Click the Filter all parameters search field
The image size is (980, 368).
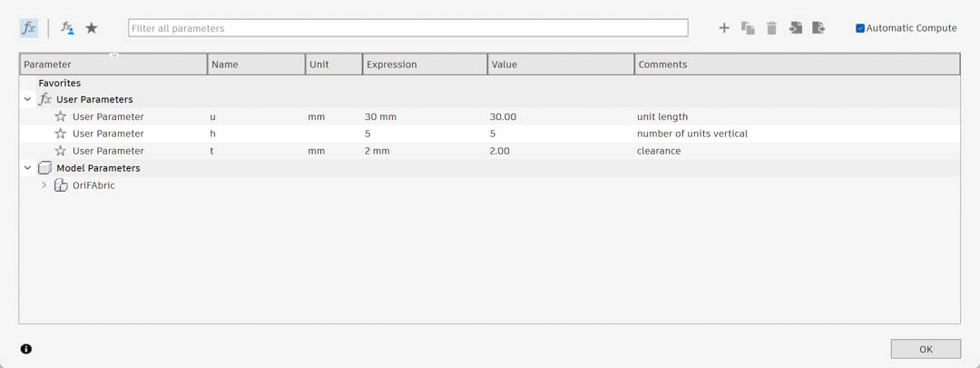coord(407,28)
